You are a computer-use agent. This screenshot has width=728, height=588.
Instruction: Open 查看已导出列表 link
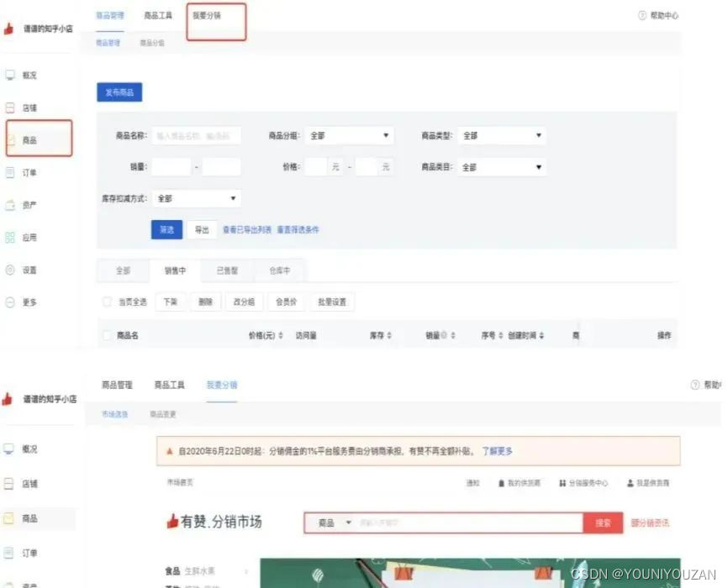(x=247, y=229)
